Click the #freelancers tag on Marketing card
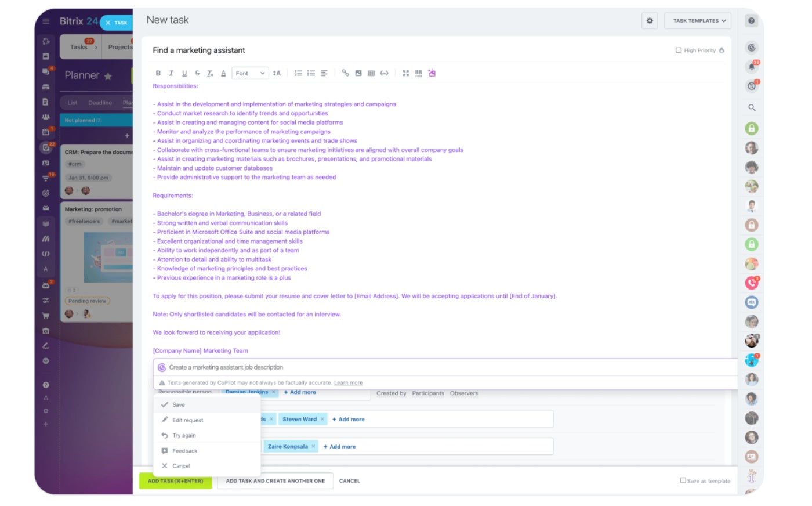 [84, 221]
